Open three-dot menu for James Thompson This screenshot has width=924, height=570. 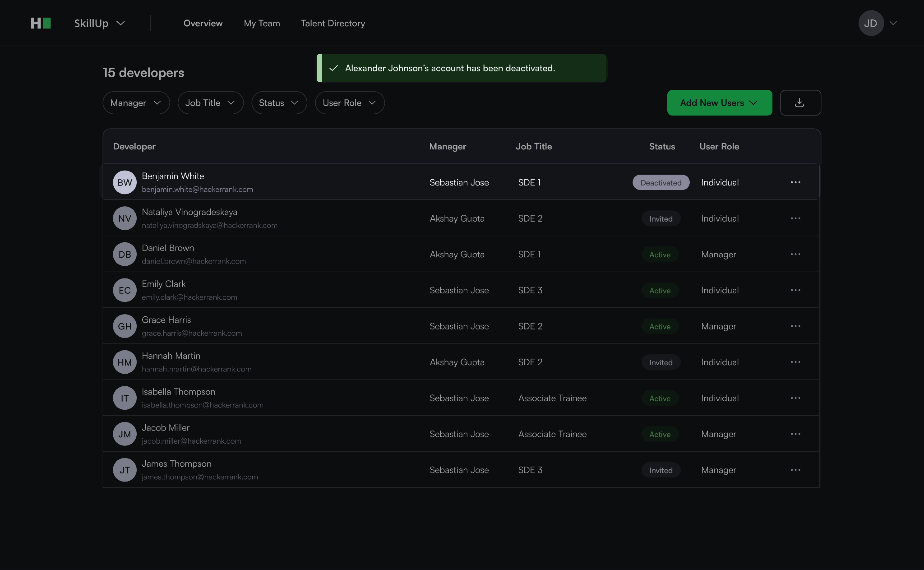tap(795, 470)
